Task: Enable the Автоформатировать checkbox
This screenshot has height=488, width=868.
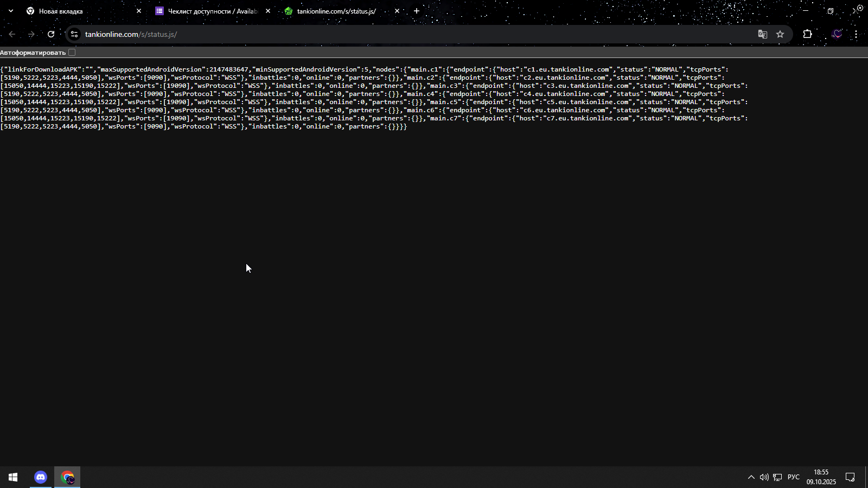Action: pos(72,53)
